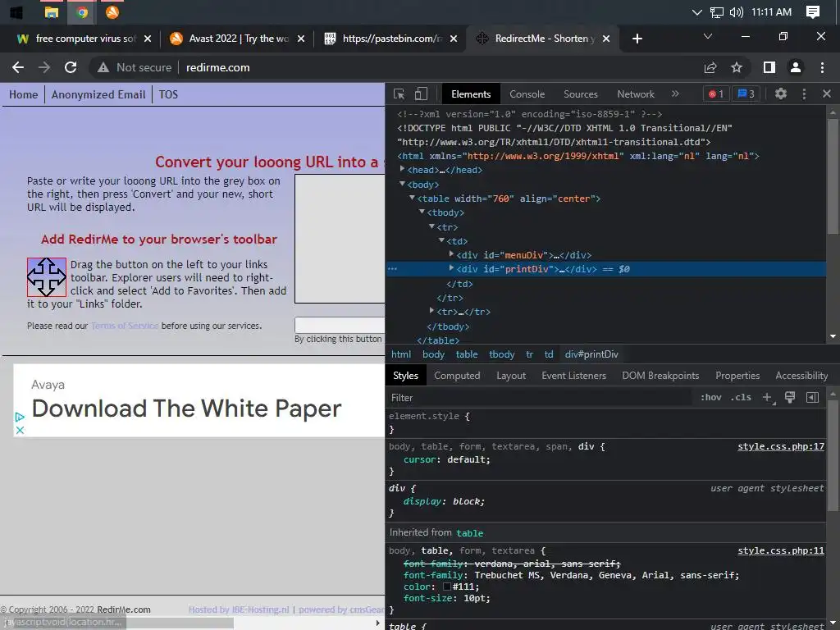Open the issues counter badge

pyautogui.click(x=746, y=94)
